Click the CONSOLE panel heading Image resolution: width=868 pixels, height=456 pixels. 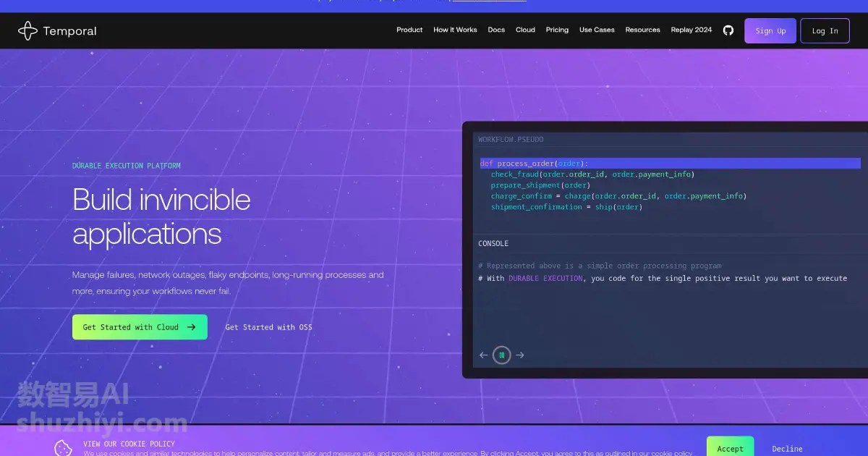[493, 244]
